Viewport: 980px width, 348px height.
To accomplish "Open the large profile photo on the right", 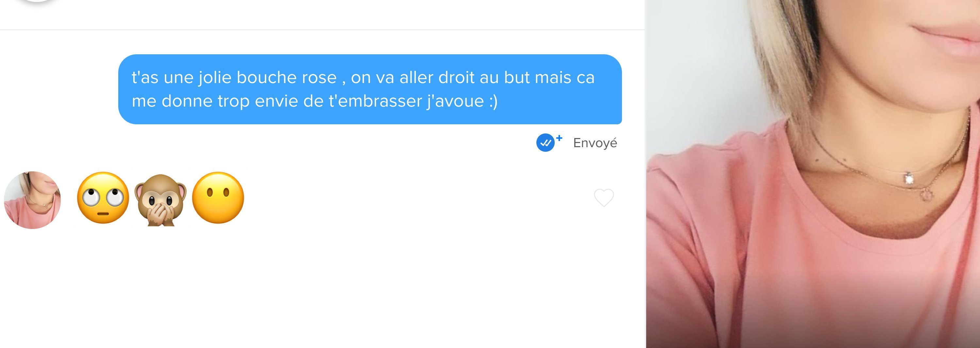I will pos(813,174).
